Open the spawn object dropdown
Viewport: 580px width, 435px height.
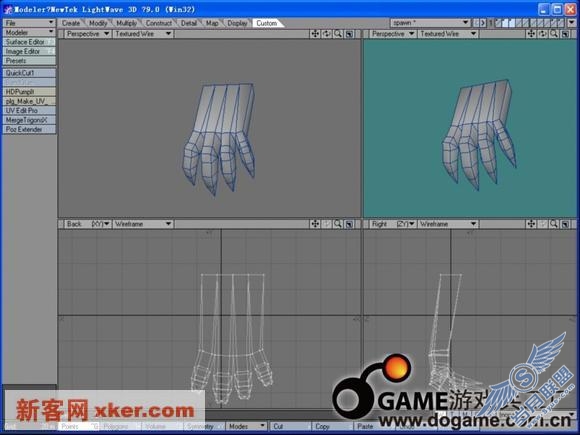coord(431,23)
